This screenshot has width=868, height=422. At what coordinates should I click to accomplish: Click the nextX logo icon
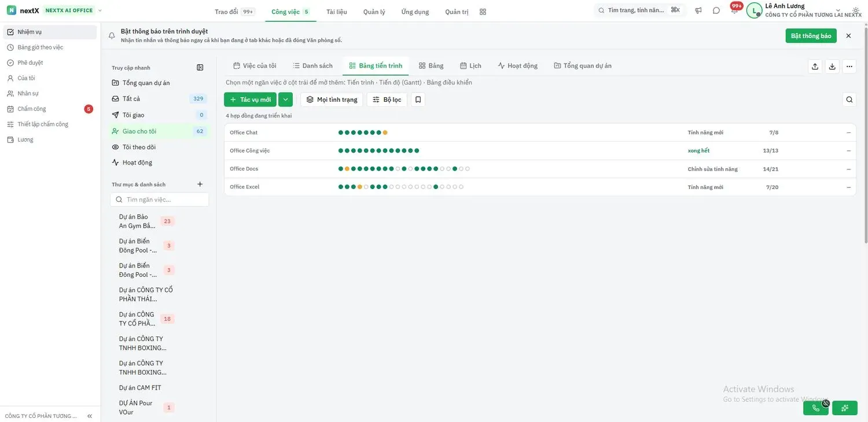tap(12, 10)
